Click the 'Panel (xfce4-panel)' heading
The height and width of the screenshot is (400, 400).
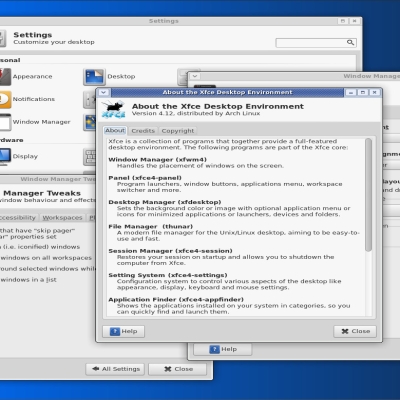point(145,178)
